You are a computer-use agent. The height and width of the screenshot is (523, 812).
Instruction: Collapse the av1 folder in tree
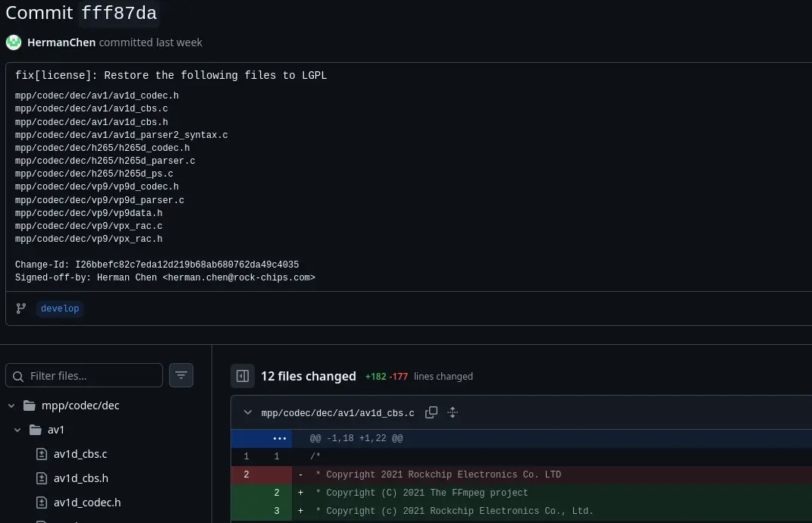(17, 430)
